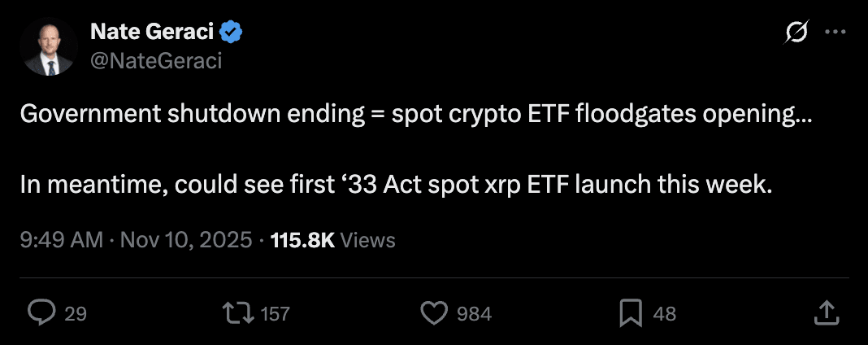The height and width of the screenshot is (345, 868).
Task: Click the 984 likes count
Action: tap(473, 313)
